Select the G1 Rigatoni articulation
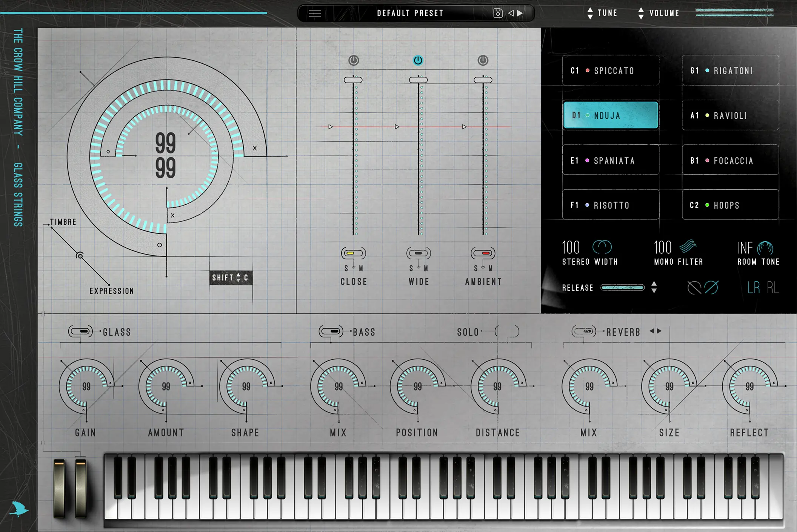Screen dimensions: 797x532 pos(730,71)
